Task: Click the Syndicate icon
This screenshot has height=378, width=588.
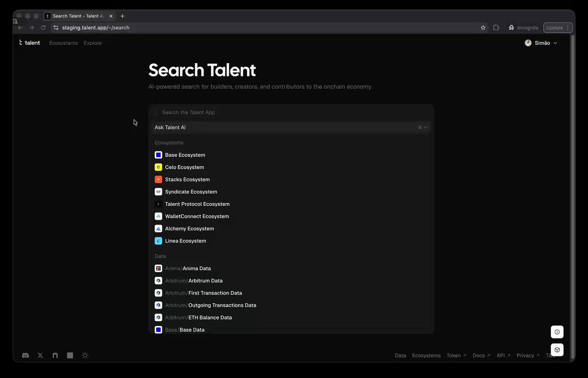Action: (x=158, y=192)
